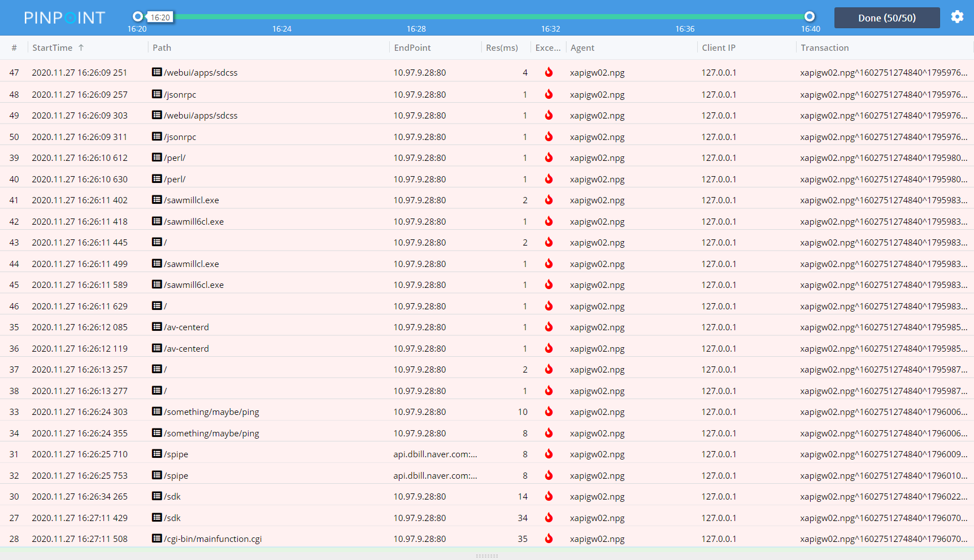Viewport: 974px width, 560px height.
Task: Click the exception flame icon in row 27
Action: 549,518
